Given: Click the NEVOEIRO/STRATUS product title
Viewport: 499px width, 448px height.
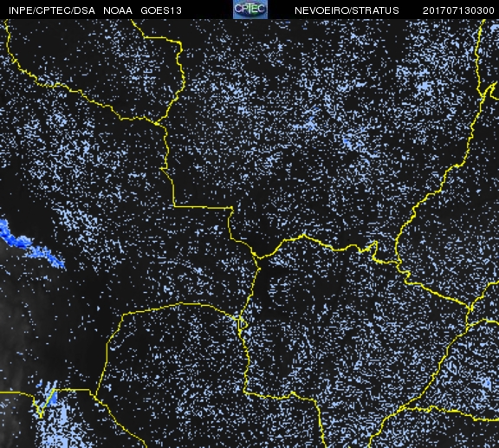Looking at the screenshot, I should pos(347,10).
